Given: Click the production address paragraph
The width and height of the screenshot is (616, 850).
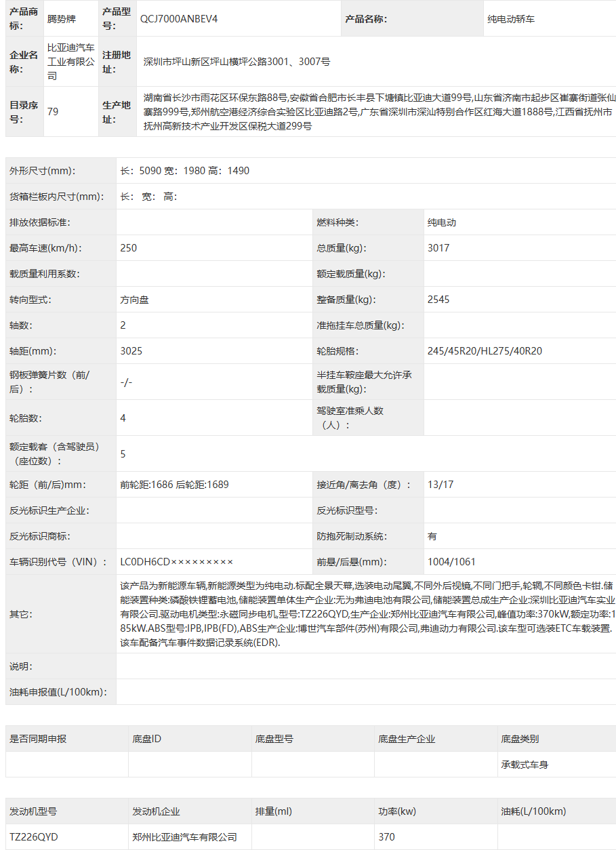Looking at the screenshot, I should click(x=379, y=112).
